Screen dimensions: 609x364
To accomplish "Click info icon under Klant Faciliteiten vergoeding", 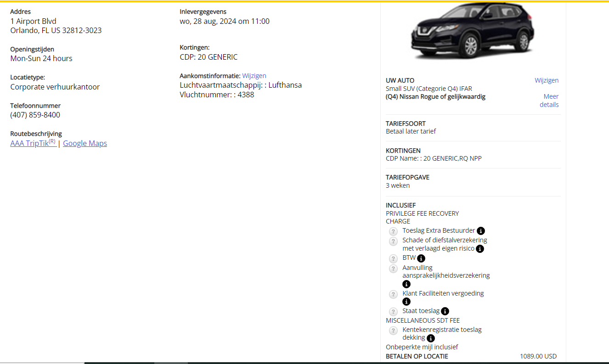I will (406, 302).
